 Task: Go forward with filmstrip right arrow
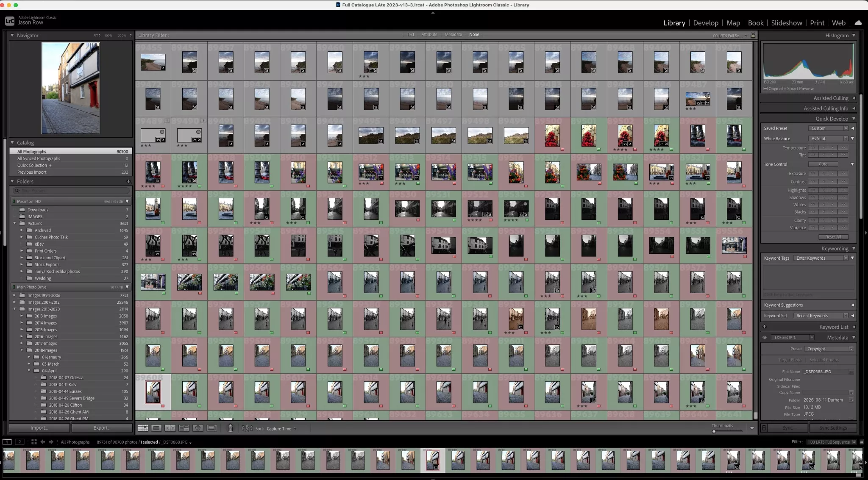[x=51, y=442]
